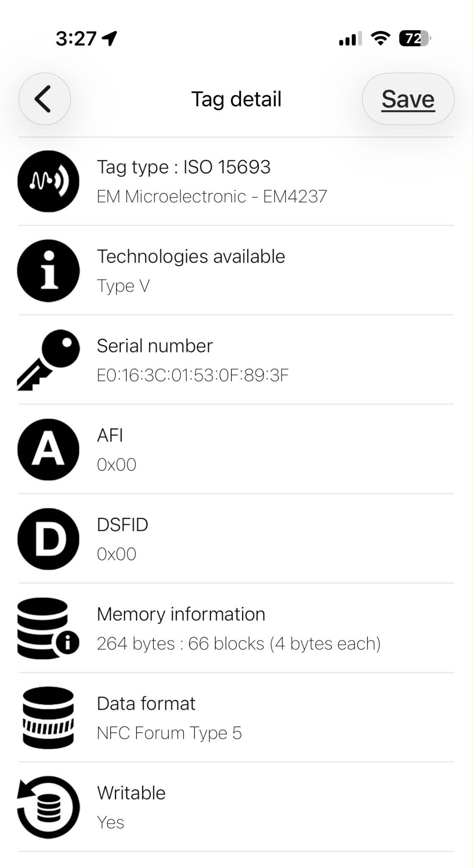Tap the AFI 0x00 value
Screen dimensions: 473x868
117,465
